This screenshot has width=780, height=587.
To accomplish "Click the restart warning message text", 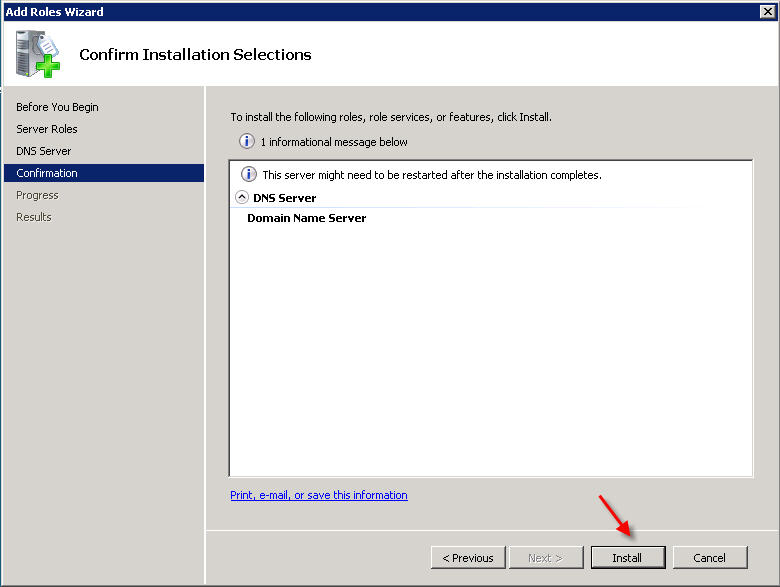I will pyautogui.click(x=432, y=175).
